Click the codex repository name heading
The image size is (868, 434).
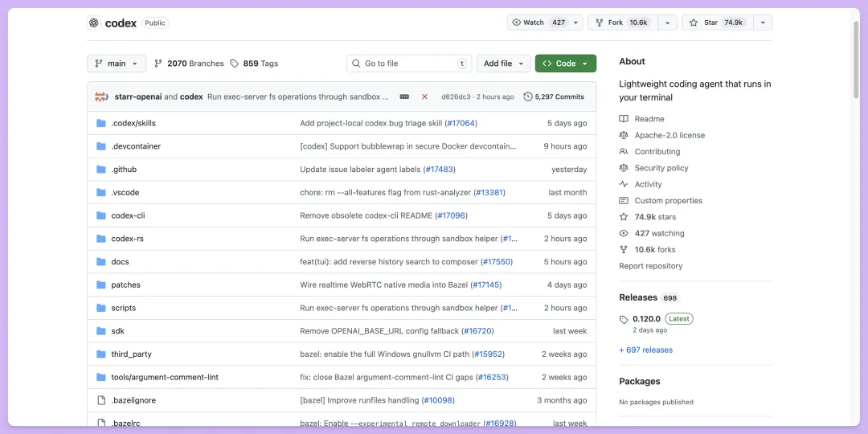pyautogui.click(x=121, y=23)
